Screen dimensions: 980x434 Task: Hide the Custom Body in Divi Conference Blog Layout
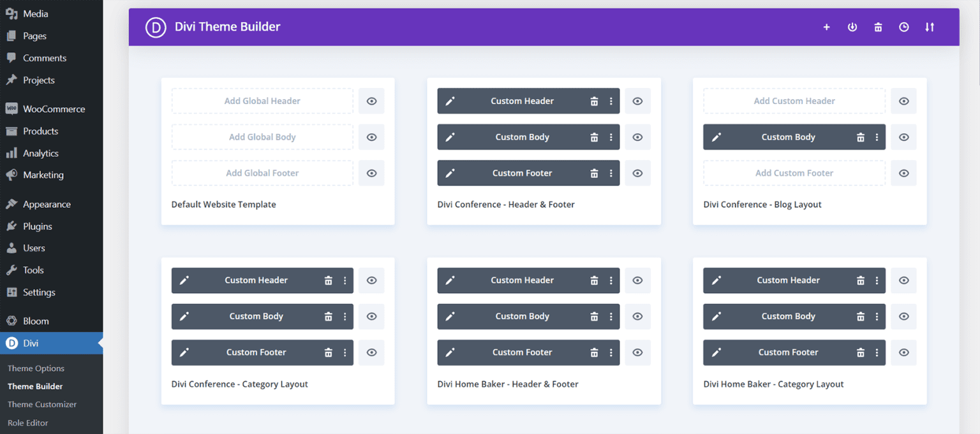pos(903,137)
